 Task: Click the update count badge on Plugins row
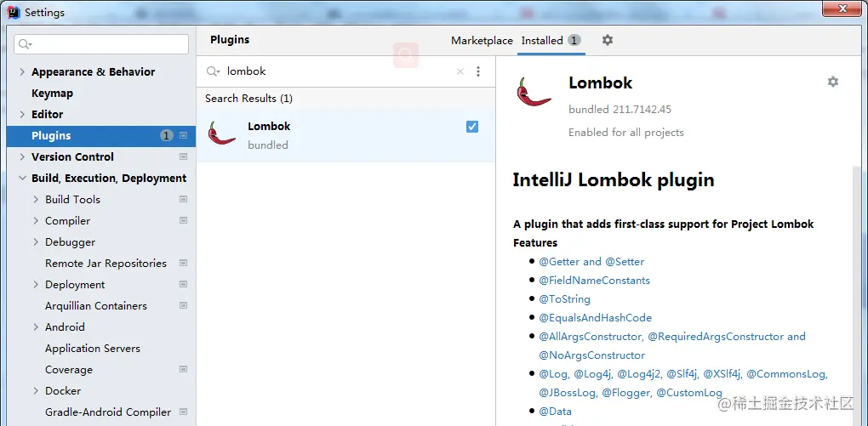[x=167, y=135]
